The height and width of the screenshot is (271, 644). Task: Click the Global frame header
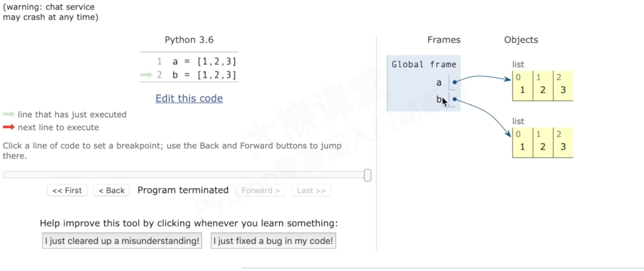(424, 64)
